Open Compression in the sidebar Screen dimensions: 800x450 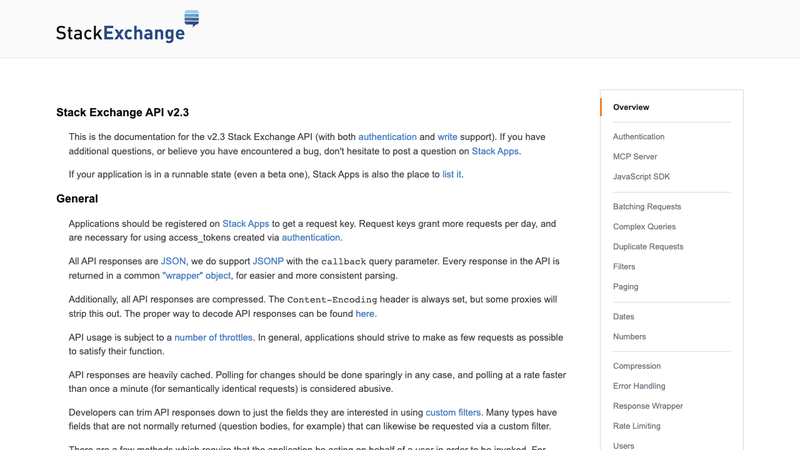637,366
